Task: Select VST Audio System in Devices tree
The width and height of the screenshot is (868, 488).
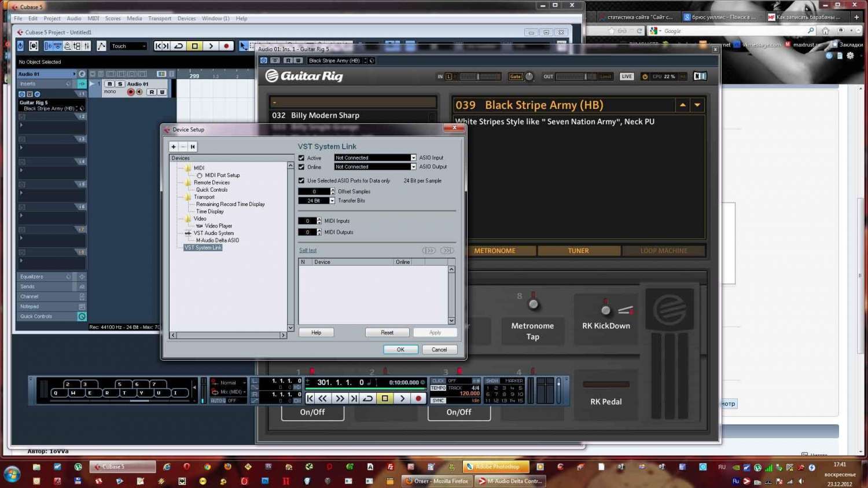Action: click(214, 233)
